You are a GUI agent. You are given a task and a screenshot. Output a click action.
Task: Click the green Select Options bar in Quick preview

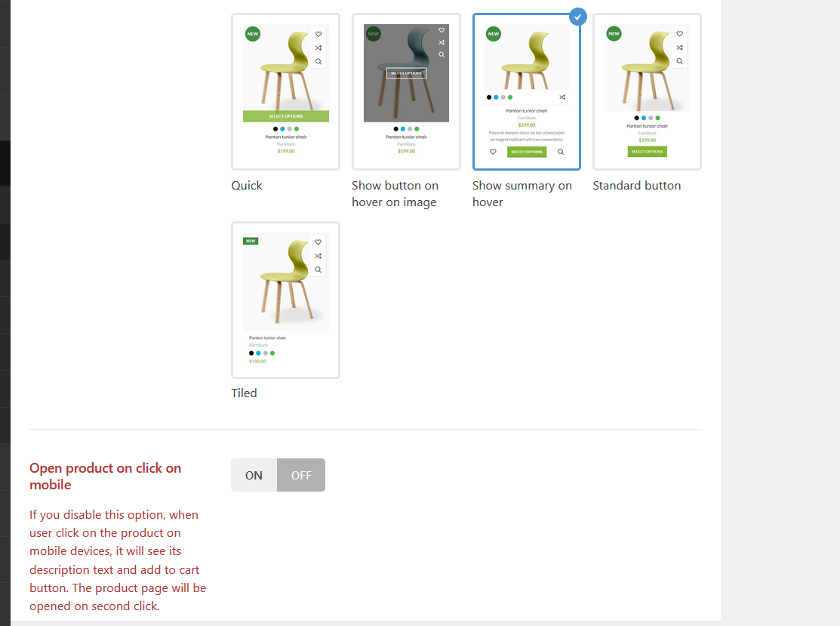[x=286, y=116]
